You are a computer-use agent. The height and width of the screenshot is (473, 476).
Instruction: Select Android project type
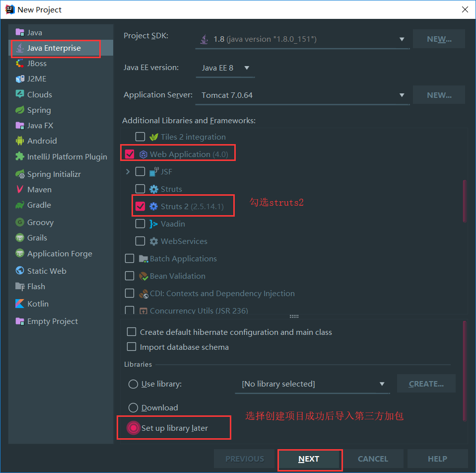42,141
